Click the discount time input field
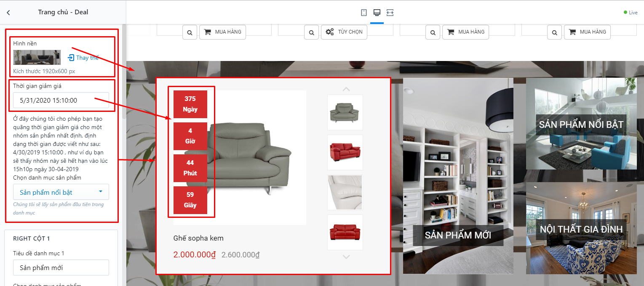This screenshot has width=644, height=286. coord(61,100)
